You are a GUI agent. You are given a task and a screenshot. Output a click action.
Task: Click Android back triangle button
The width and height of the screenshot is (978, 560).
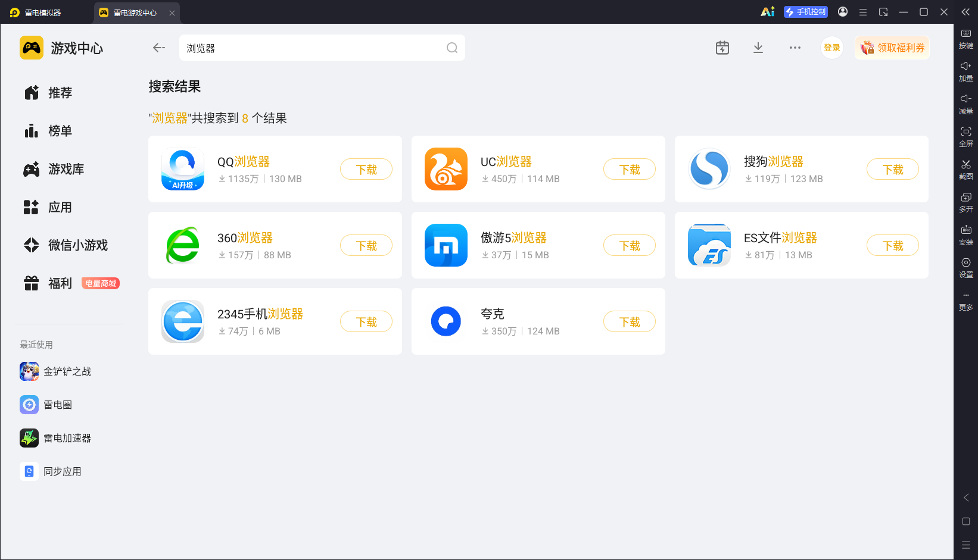coord(966,498)
